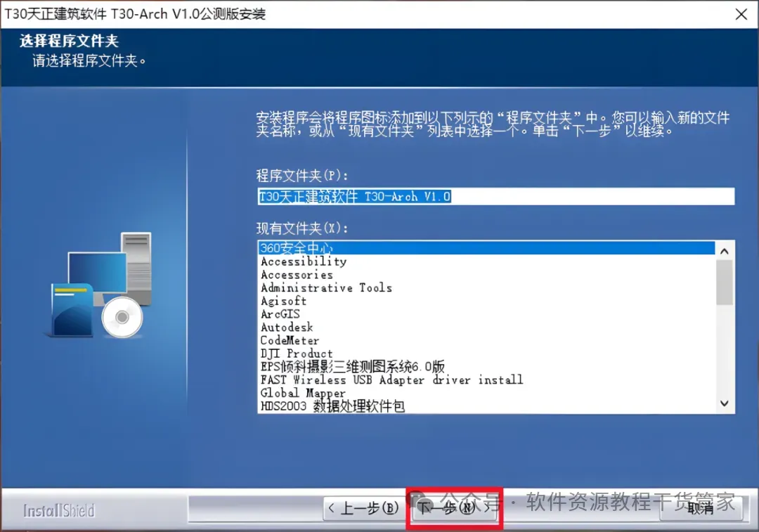Select 360安全中心 in the folder list
The image size is (759, 532).
pyautogui.click(x=486, y=248)
